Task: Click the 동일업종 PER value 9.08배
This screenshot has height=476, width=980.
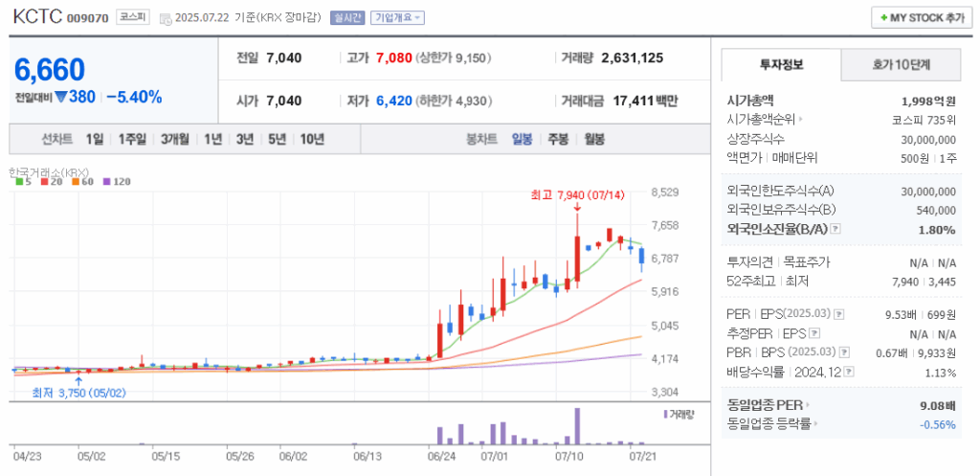Action: [938, 405]
